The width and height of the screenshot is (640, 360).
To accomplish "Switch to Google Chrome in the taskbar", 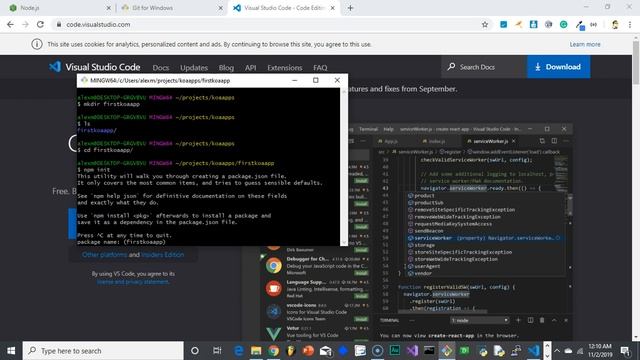I will [x=273, y=351].
